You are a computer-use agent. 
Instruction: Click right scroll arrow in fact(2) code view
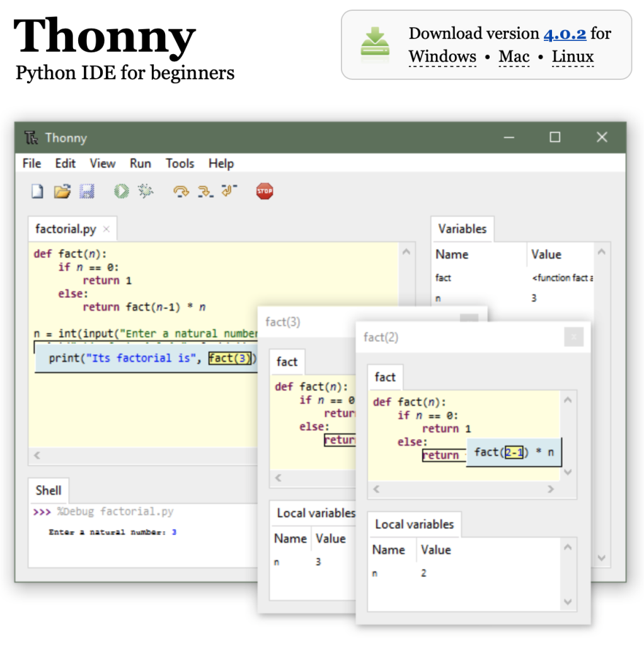551,489
